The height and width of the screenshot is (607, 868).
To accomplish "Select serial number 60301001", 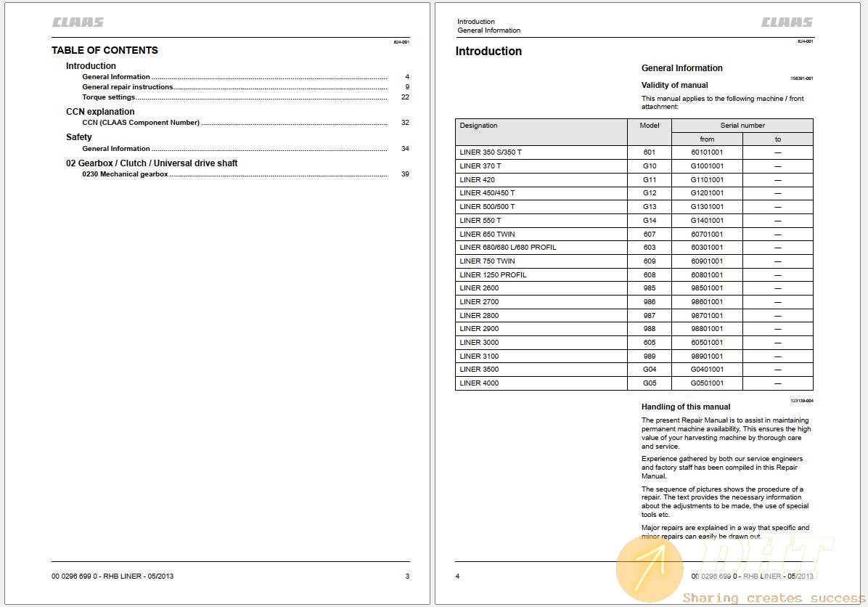I will (707, 247).
